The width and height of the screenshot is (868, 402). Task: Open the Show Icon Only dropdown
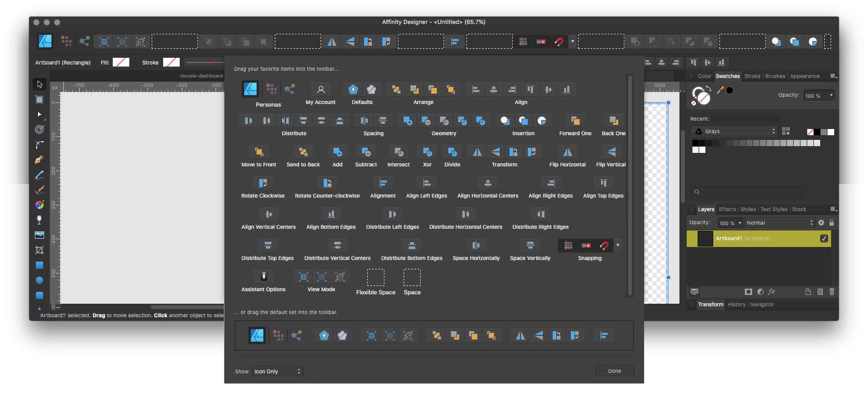tap(277, 371)
